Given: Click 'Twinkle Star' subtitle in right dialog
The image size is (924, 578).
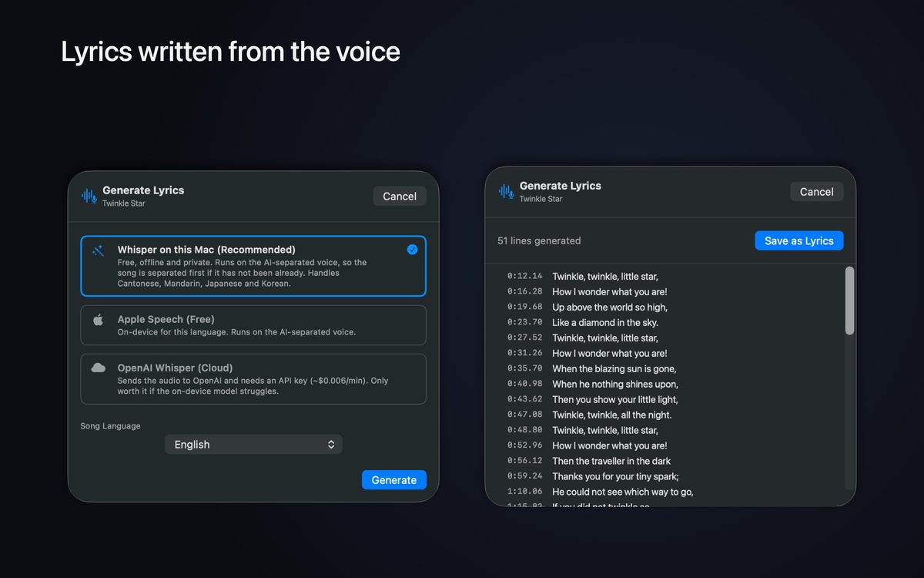Looking at the screenshot, I should click(x=541, y=199).
